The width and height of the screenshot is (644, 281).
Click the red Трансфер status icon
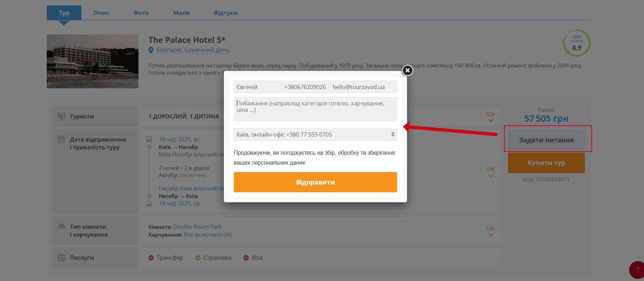click(x=151, y=258)
